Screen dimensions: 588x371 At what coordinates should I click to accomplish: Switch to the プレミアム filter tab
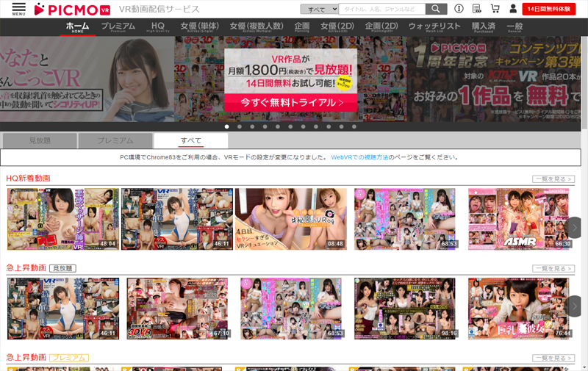tap(115, 140)
